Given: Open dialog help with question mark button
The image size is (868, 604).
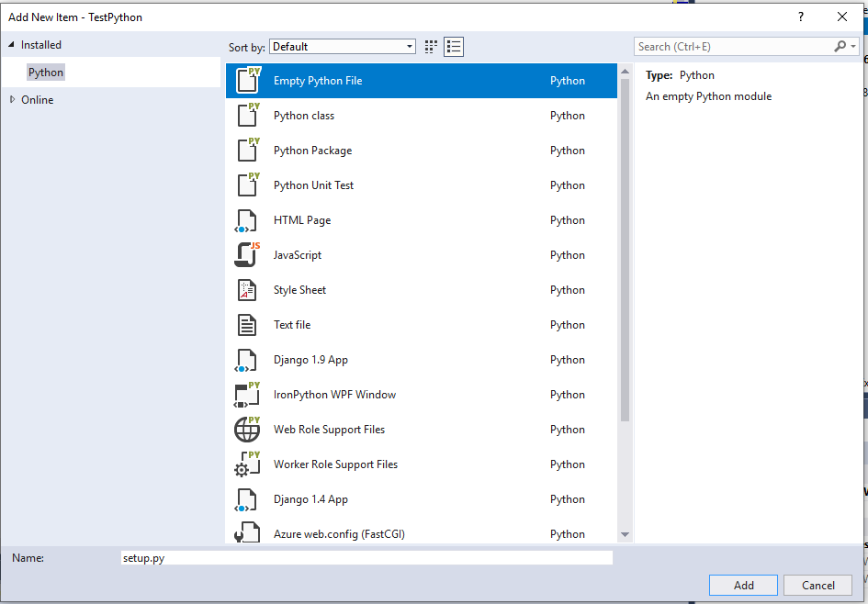Looking at the screenshot, I should tap(800, 17).
